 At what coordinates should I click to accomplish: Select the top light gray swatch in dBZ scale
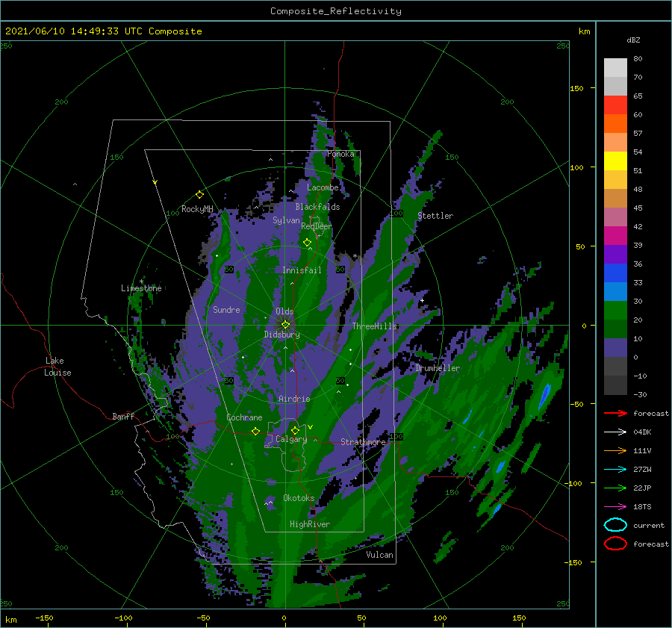[x=615, y=68]
